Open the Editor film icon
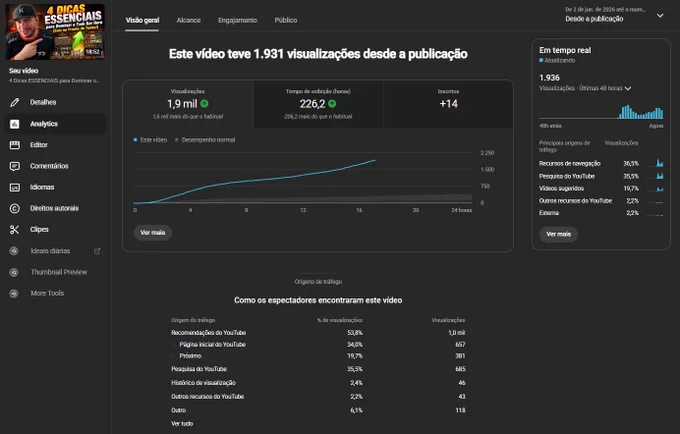This screenshot has height=434, width=680. 14,145
